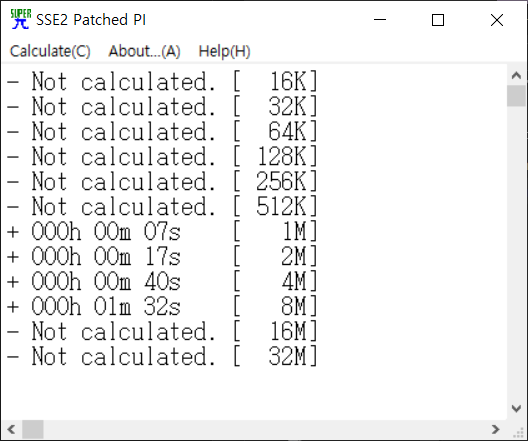The height and width of the screenshot is (441, 528).
Task: Close the SSE2 Patched PI window
Action: pyautogui.click(x=497, y=20)
